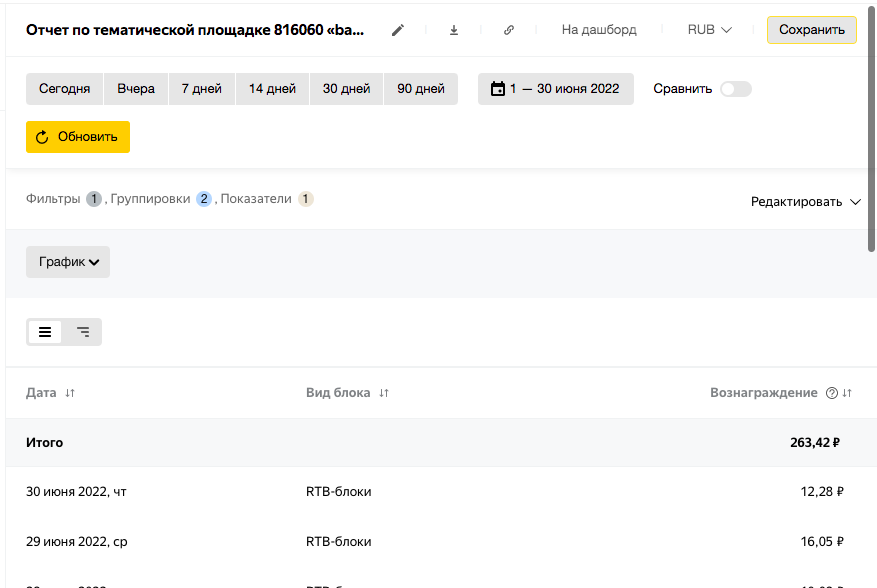The image size is (877, 588).
Task: Choose the 90 дней period tab
Action: click(x=421, y=89)
